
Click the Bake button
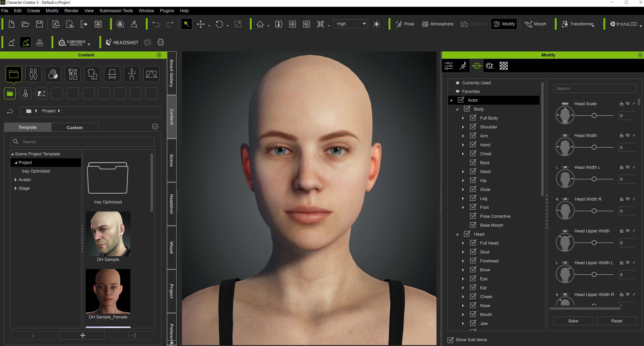573,321
